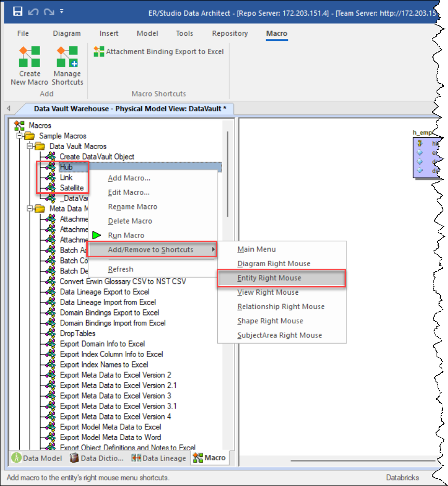Select Convert Erwin Glossary CSV to NST CSV
The image size is (448, 486).
[x=123, y=281]
